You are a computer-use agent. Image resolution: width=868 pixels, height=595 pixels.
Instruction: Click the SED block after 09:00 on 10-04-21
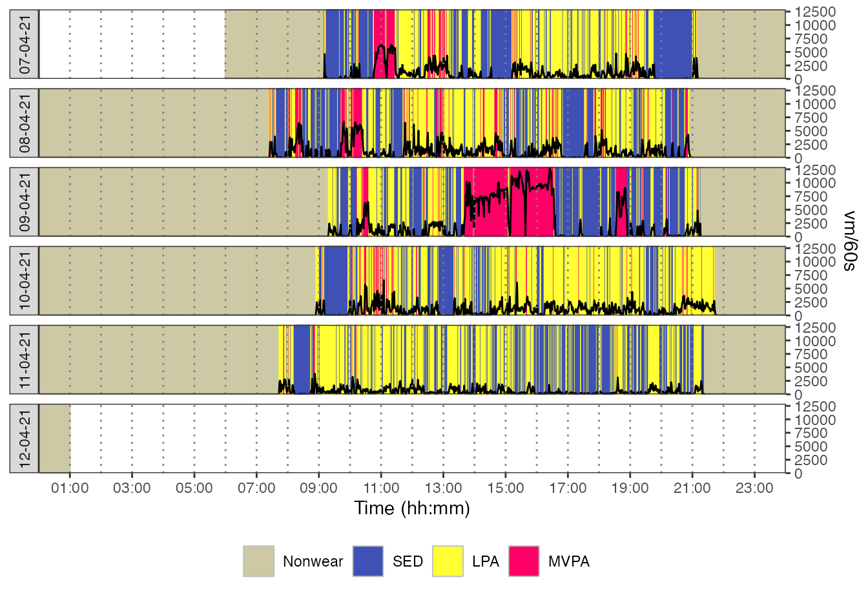tap(335, 281)
